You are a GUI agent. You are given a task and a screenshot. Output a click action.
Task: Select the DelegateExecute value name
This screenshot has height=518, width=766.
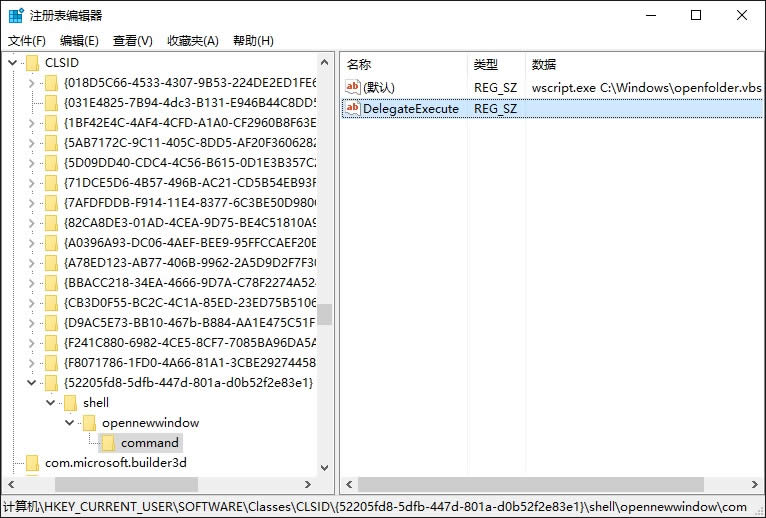(411, 108)
